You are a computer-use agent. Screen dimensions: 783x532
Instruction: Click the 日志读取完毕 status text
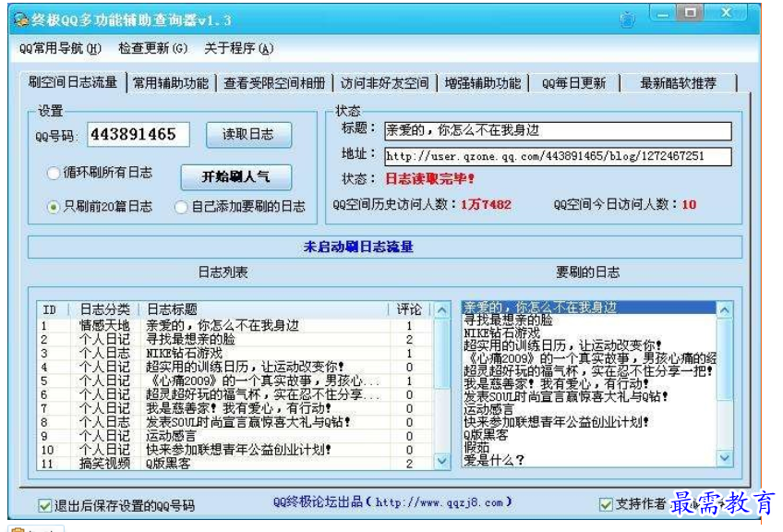pyautogui.click(x=430, y=179)
